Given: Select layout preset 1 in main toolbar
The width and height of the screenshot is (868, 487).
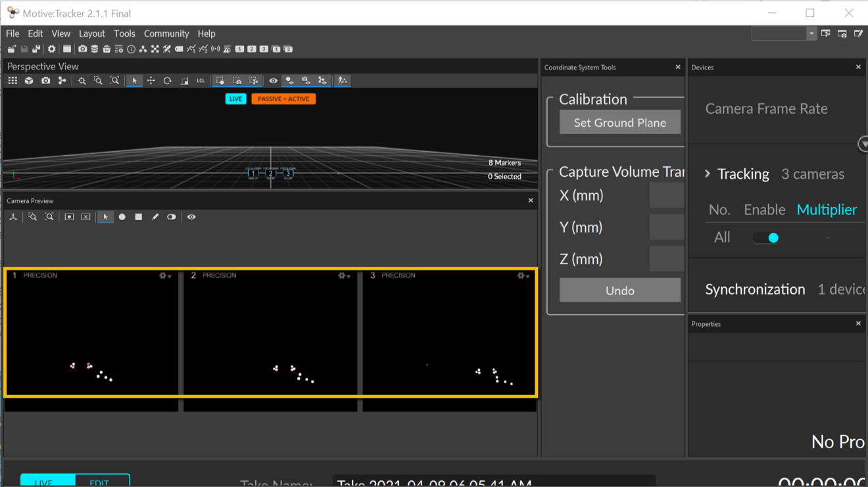Looking at the screenshot, I should pos(239,49).
